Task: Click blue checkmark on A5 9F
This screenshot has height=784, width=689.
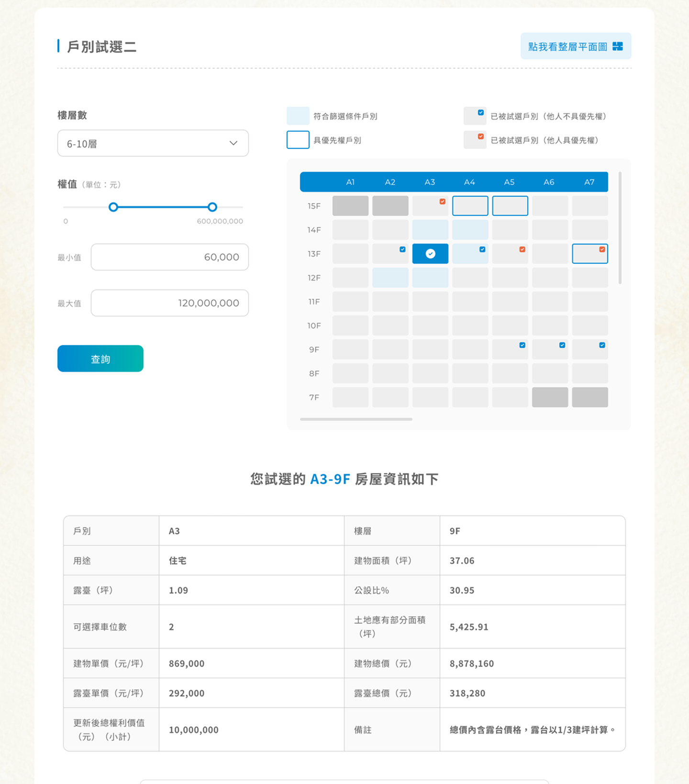Action: point(522,345)
